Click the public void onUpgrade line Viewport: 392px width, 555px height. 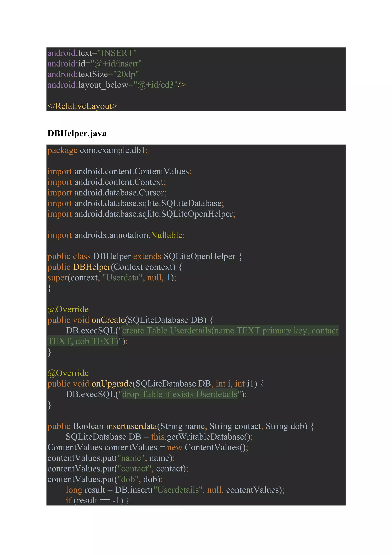155,384
